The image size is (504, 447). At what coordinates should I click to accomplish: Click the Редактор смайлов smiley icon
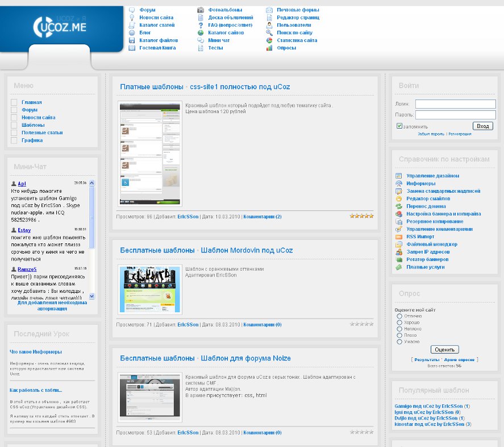398,198
